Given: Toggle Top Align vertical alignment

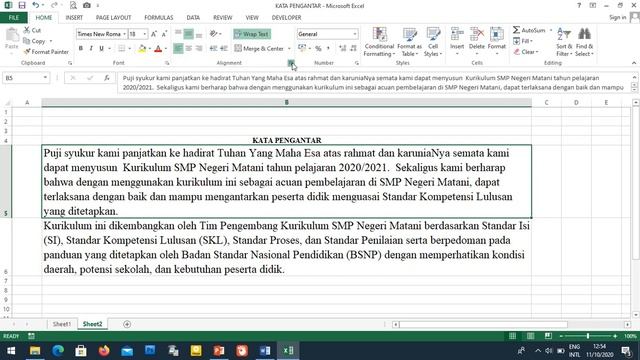Looking at the screenshot, I should click(178, 34).
